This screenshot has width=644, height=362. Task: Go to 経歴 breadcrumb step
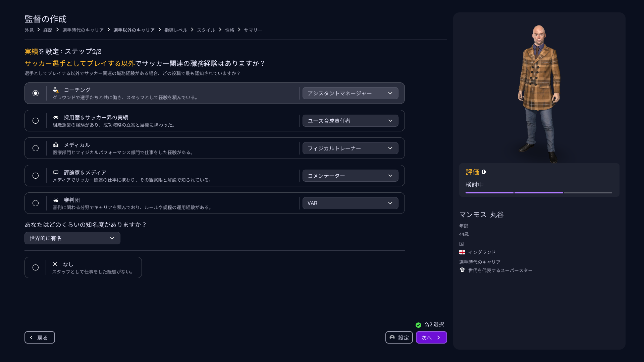pos(48,30)
